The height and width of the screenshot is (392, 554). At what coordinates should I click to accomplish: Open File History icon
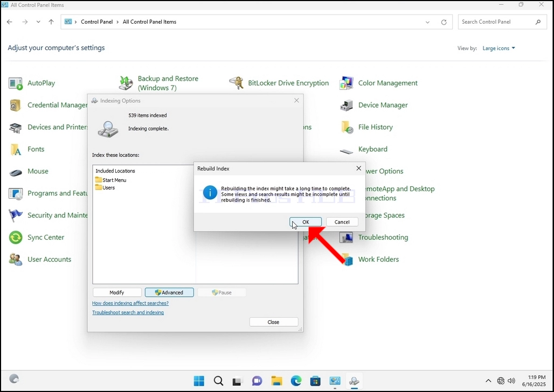click(346, 128)
